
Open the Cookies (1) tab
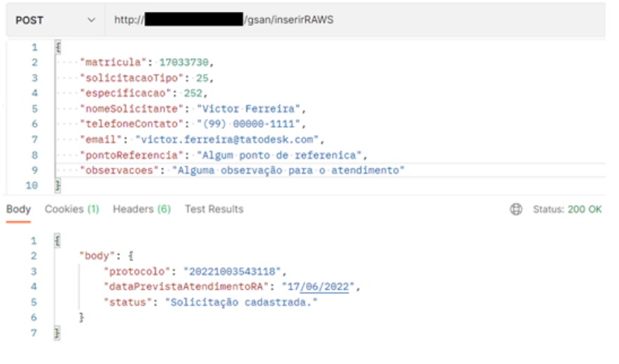tap(71, 209)
